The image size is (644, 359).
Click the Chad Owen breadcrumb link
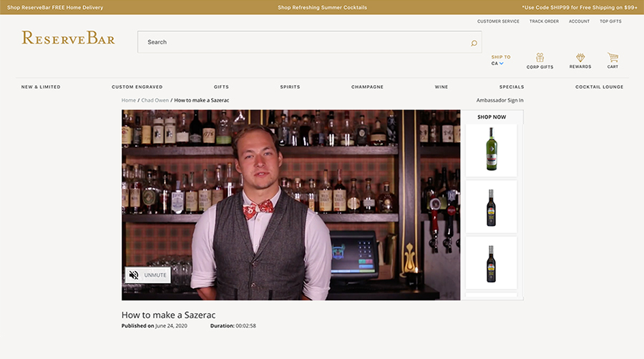[155, 100]
